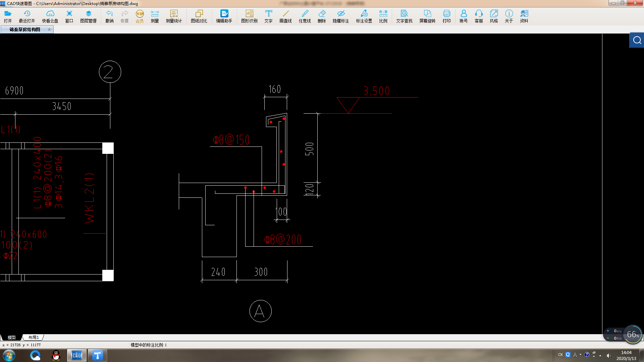Click Screen Rotate (屏幕旋转)
Viewport: 644px width, 362px height.
click(x=427, y=16)
